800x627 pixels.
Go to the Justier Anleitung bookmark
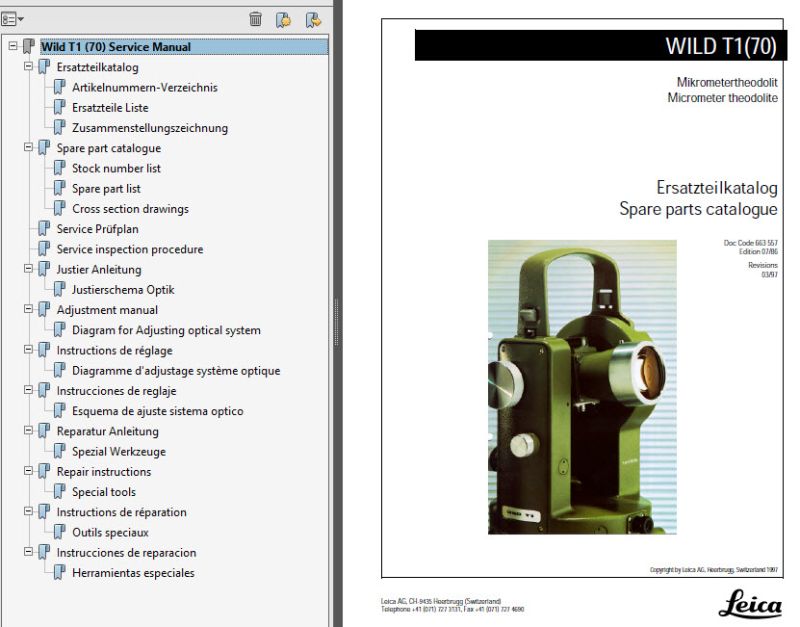click(x=99, y=269)
